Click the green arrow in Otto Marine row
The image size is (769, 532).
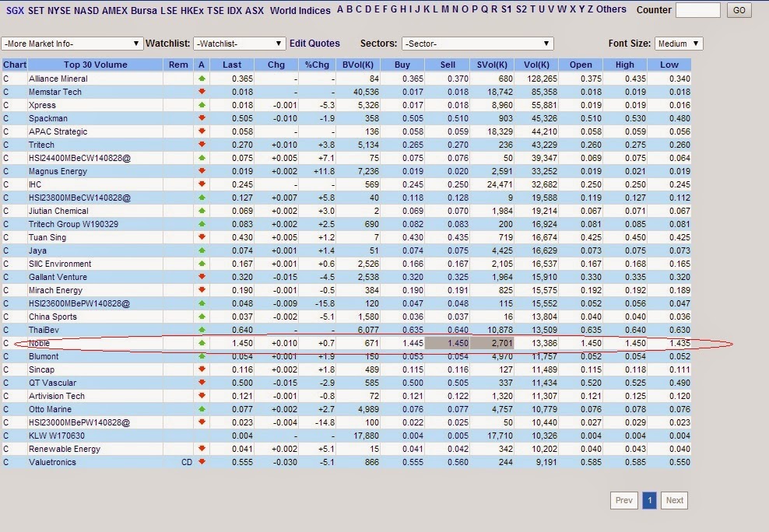pyautogui.click(x=202, y=409)
